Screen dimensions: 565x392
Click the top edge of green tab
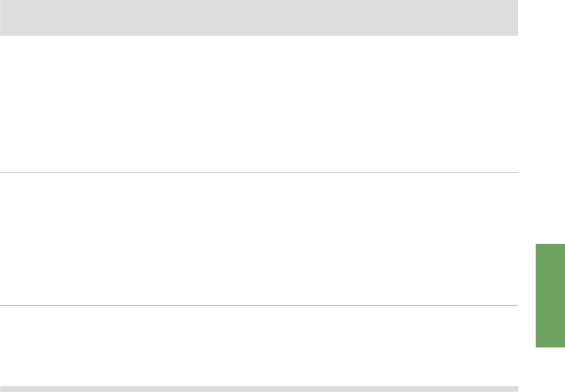pos(550,244)
